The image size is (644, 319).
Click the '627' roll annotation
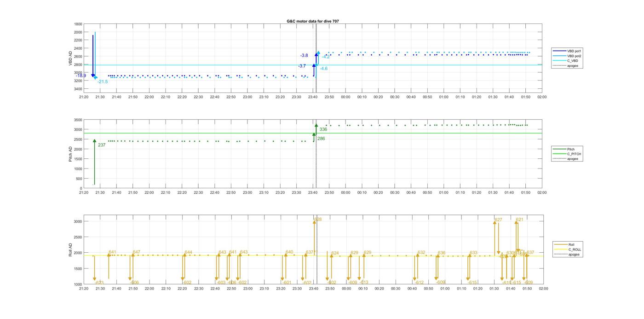tap(499, 220)
